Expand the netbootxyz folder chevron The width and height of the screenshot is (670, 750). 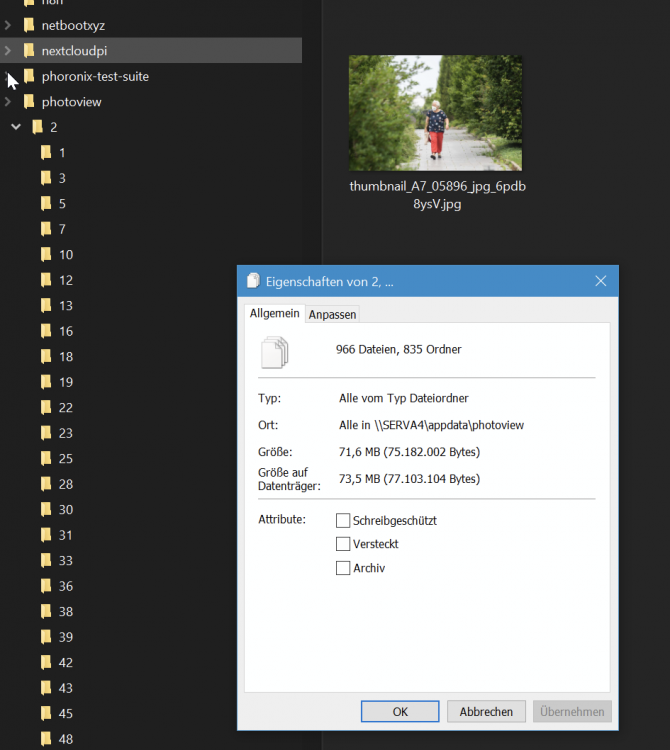tap(8, 25)
